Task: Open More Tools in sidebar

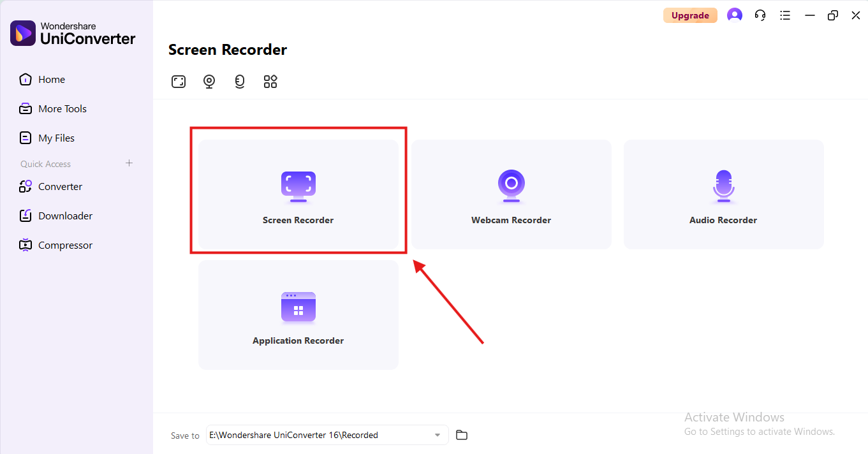Action: 53,109
